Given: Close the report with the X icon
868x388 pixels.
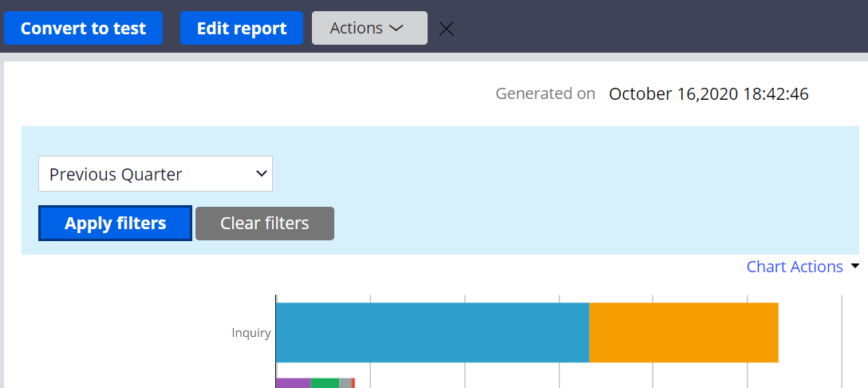Looking at the screenshot, I should pyautogui.click(x=446, y=29).
